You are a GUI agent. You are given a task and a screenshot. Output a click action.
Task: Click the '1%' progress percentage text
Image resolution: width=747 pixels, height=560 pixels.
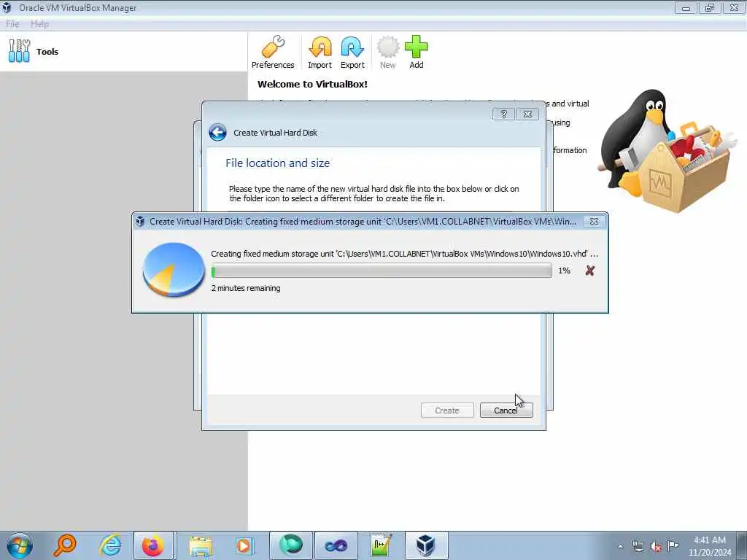pos(564,271)
